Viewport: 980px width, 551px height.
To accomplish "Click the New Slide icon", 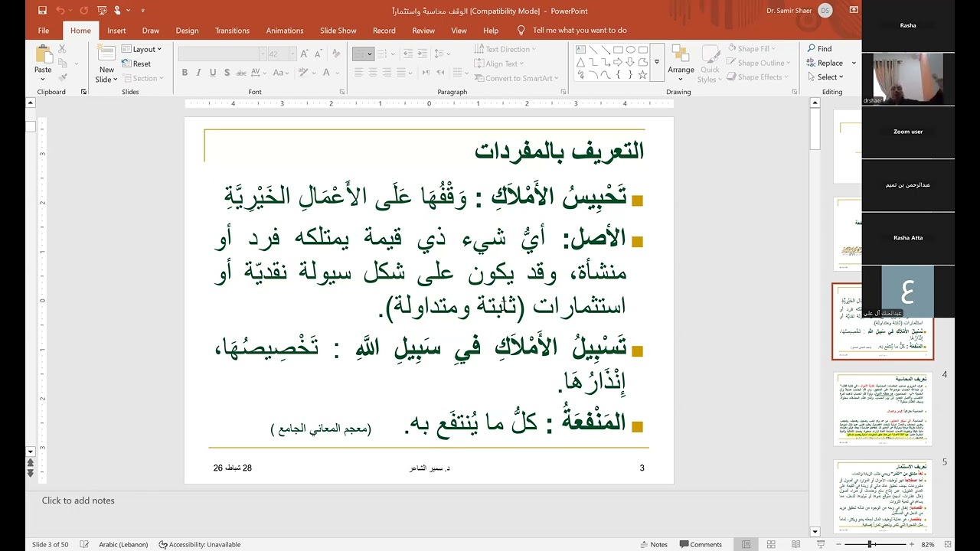I will point(106,54).
